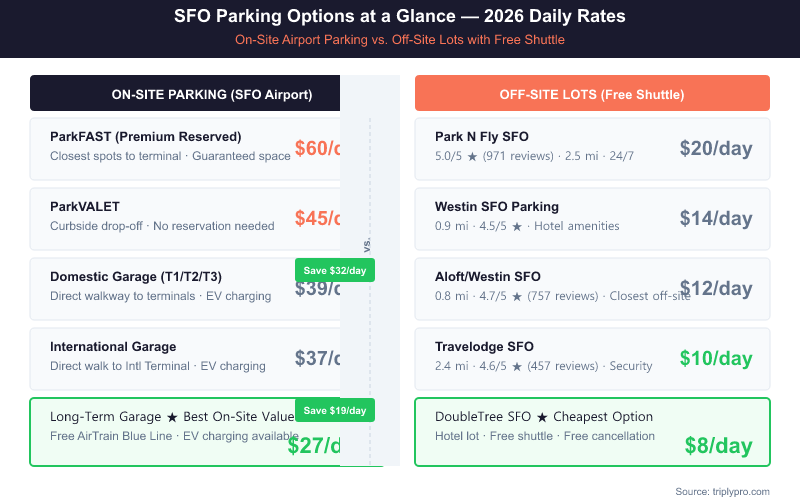Click the vs. divider label
Image resolution: width=800 pixels, height=500 pixels.
369,244
